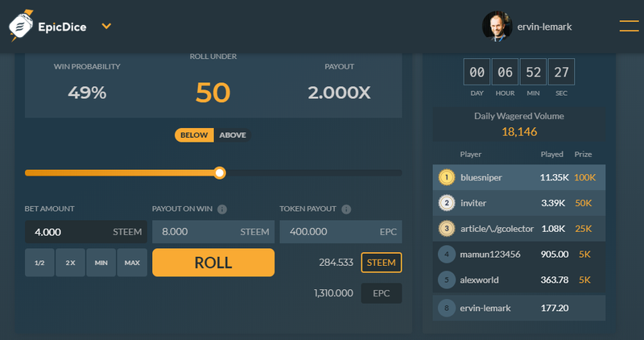The height and width of the screenshot is (340, 644).
Task: Click bluesniper's 100K prize value
Action: click(x=585, y=177)
